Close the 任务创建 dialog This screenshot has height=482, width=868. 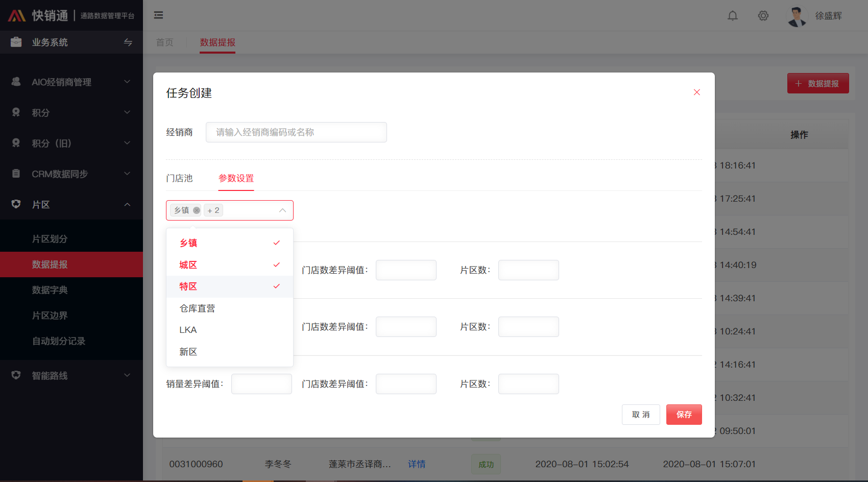point(697,92)
